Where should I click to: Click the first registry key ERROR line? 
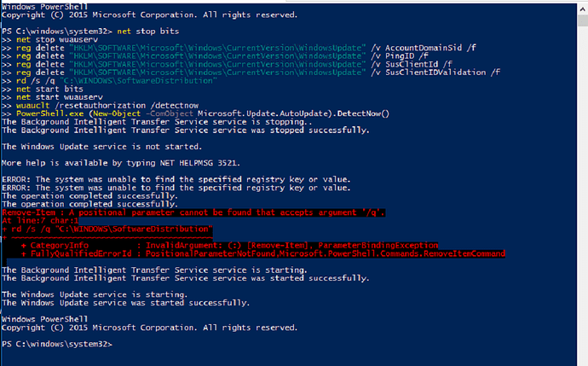[x=176, y=179]
